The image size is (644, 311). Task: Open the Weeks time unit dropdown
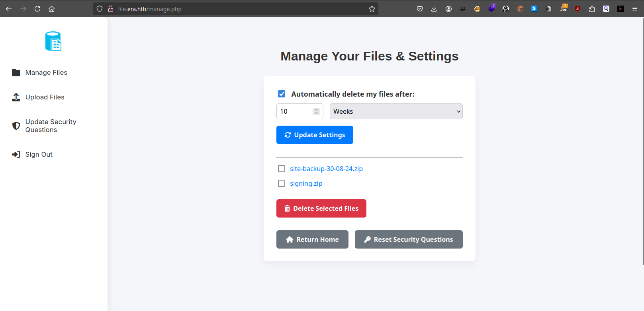point(396,111)
